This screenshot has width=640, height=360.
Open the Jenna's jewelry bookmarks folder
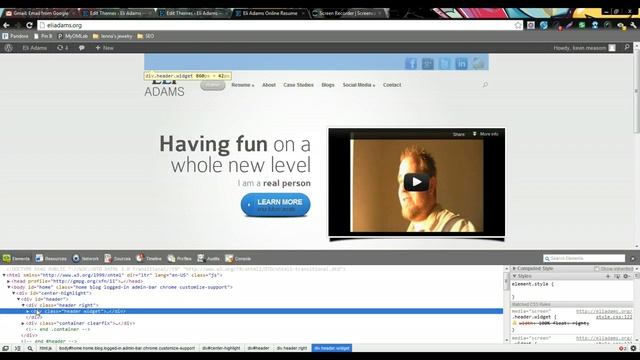point(113,36)
